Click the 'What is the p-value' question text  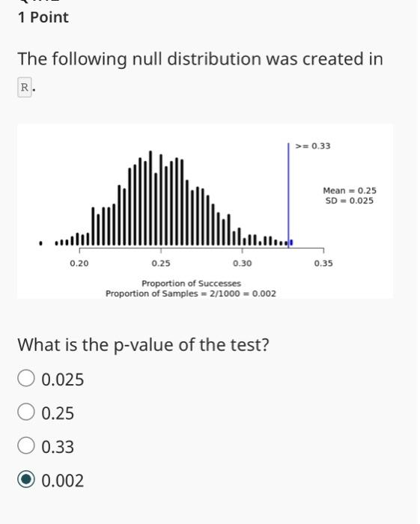[x=143, y=344]
